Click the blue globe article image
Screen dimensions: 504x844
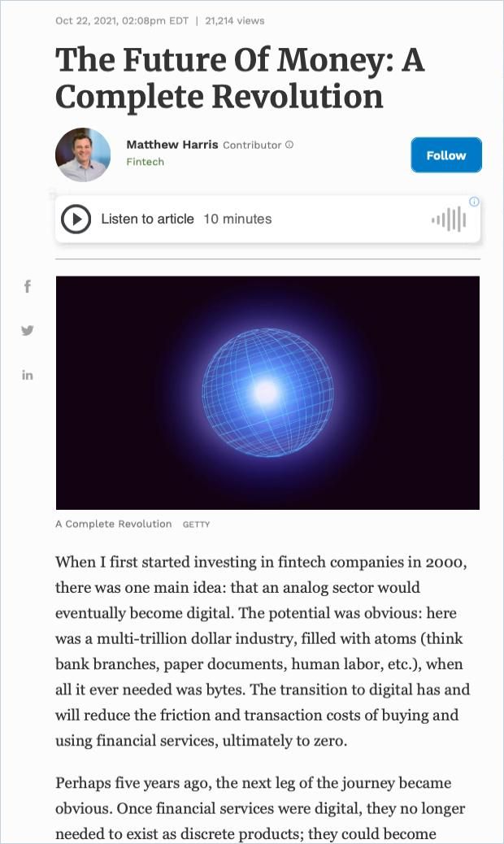(267, 393)
